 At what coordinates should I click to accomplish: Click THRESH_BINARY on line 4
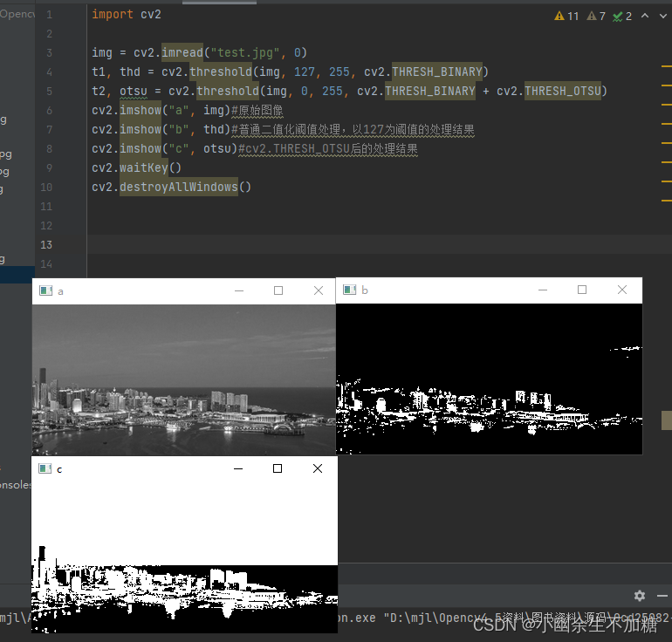[x=437, y=72]
